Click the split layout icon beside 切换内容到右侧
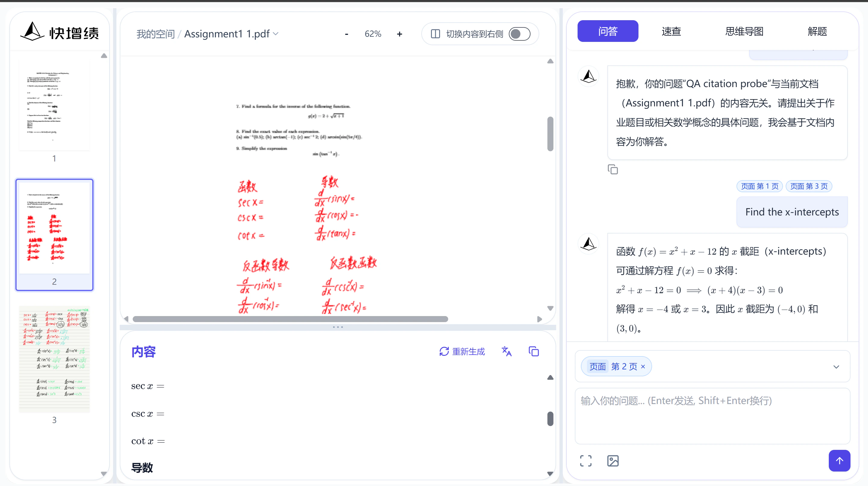868x486 pixels. coord(435,34)
